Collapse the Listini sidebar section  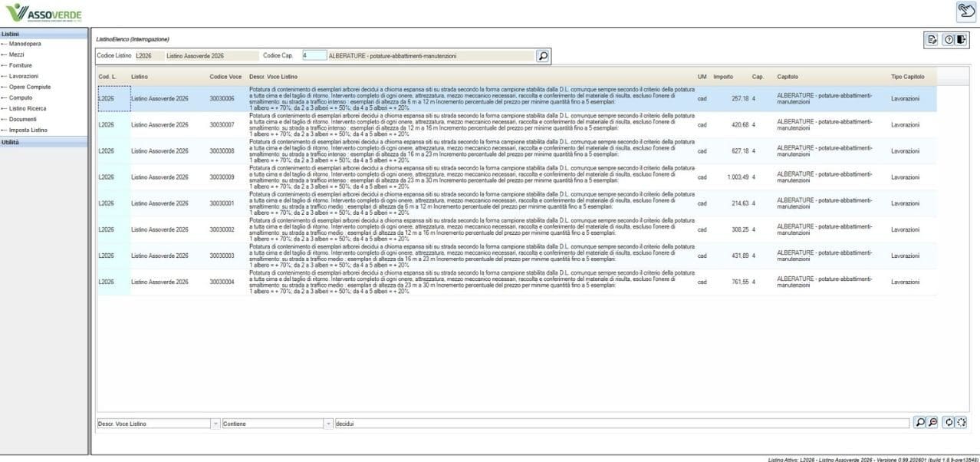click(x=44, y=34)
